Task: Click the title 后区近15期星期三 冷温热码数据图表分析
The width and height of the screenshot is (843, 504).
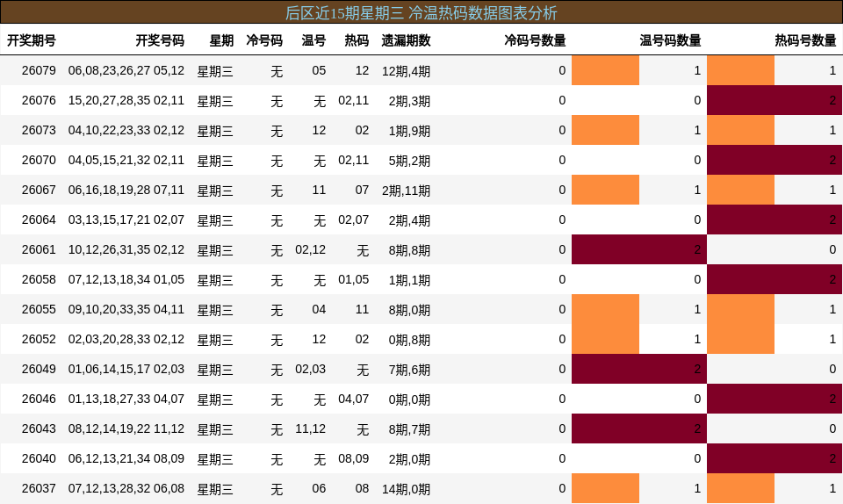Action: (x=421, y=13)
